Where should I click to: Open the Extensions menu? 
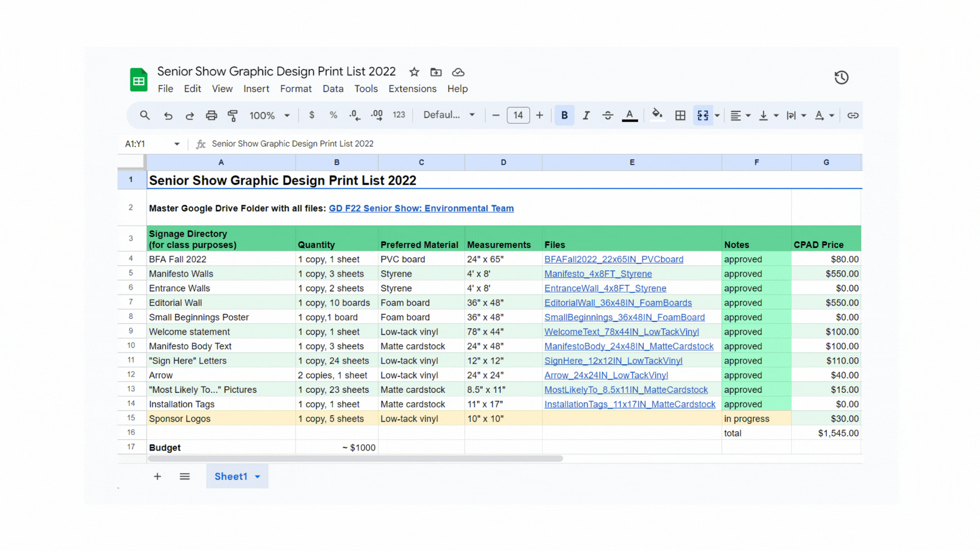[412, 89]
